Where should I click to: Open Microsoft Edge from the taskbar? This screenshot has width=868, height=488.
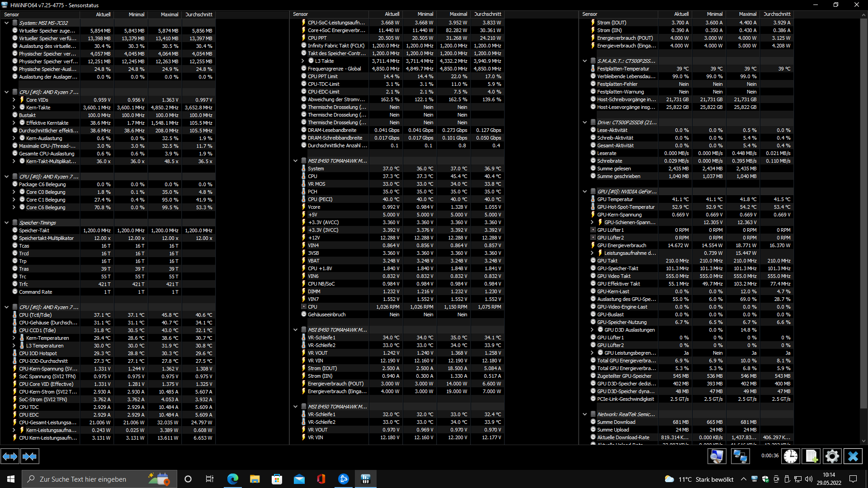232,479
